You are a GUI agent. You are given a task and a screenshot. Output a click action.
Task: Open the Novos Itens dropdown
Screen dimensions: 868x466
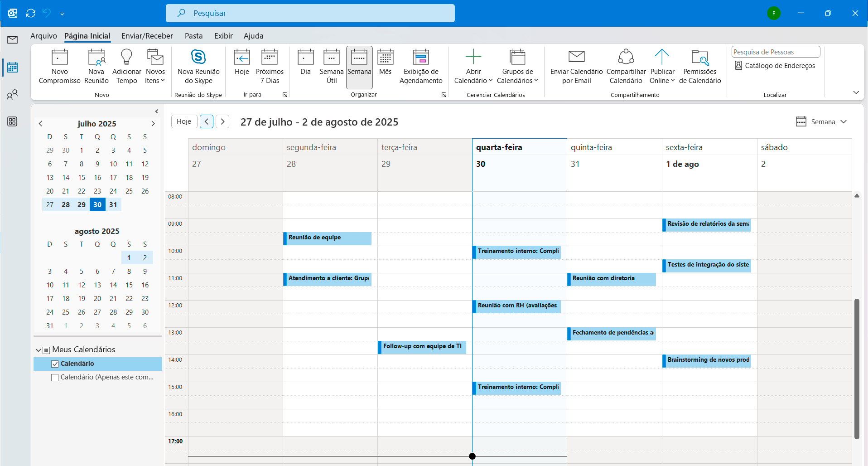click(155, 76)
